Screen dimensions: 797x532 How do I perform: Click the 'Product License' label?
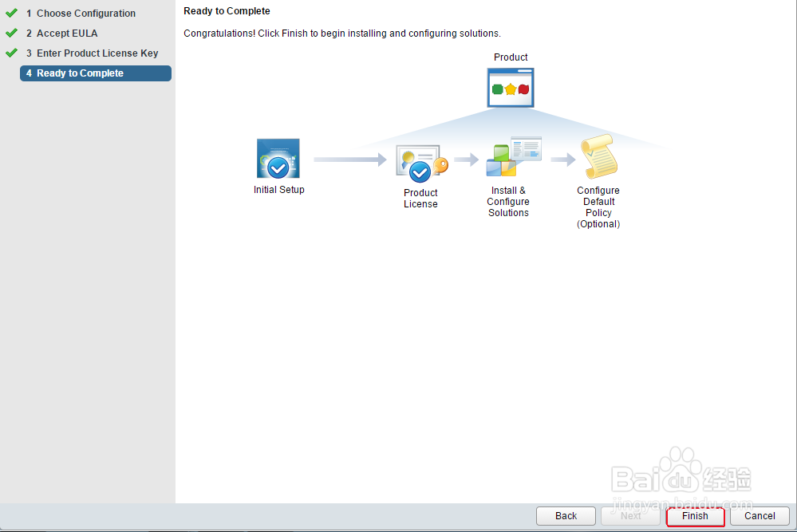click(420, 198)
